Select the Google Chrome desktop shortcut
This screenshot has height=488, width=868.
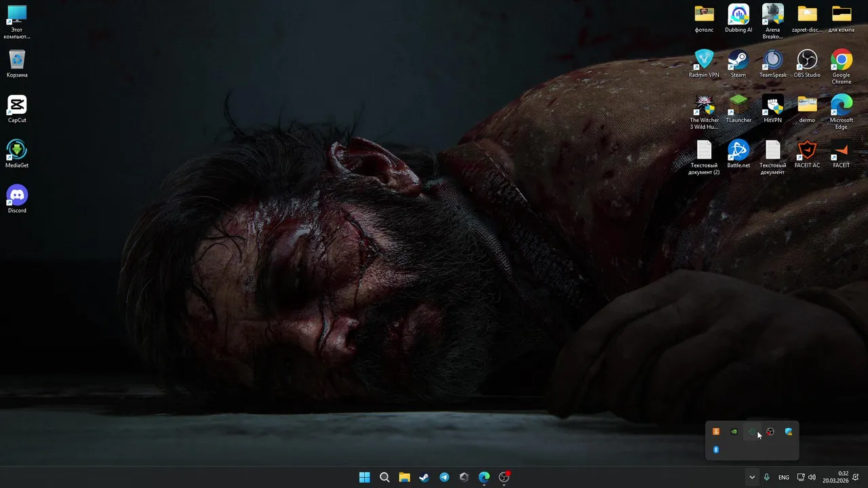click(x=842, y=67)
